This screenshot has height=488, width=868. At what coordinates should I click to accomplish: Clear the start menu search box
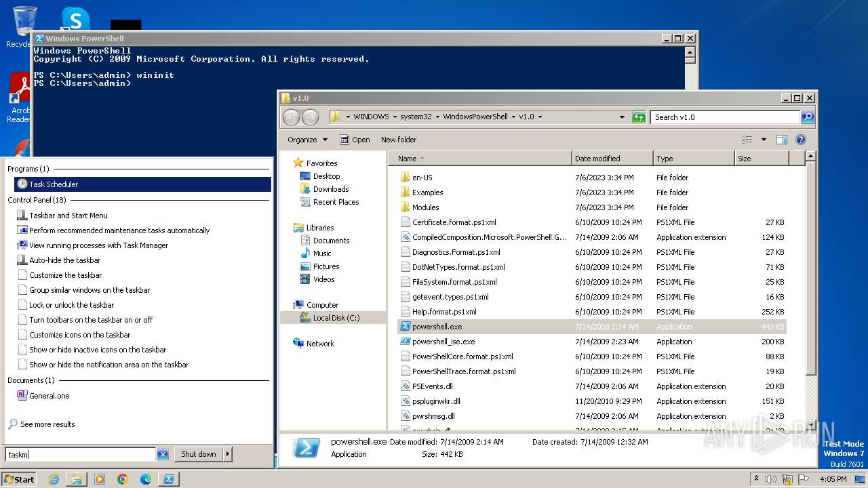[x=163, y=455]
